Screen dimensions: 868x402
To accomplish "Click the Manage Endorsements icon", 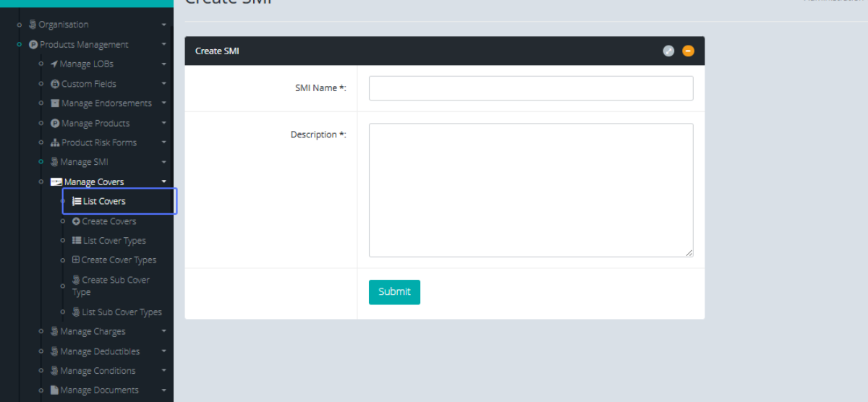I will coord(55,103).
